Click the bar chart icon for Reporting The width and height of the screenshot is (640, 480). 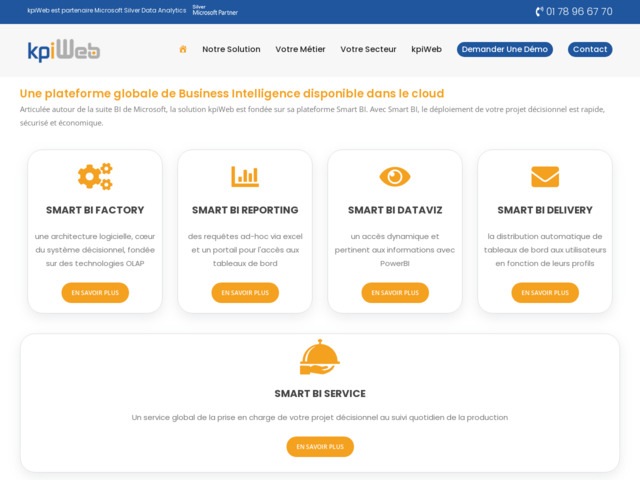click(245, 176)
